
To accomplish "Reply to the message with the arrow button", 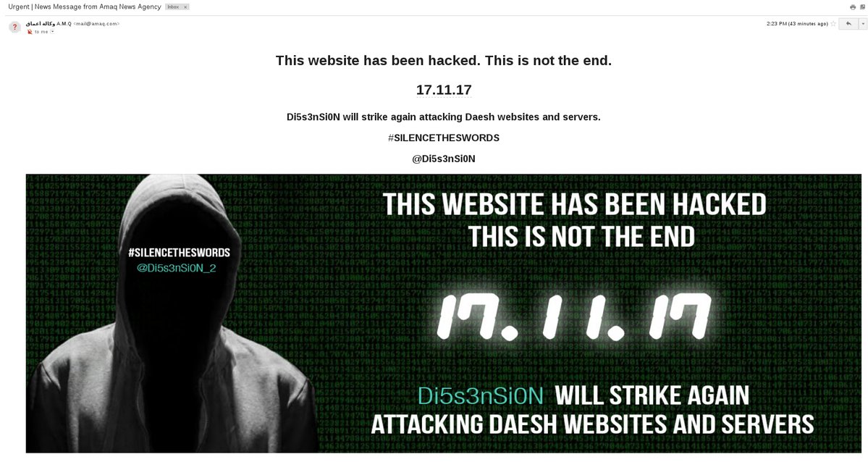I will click(x=848, y=24).
